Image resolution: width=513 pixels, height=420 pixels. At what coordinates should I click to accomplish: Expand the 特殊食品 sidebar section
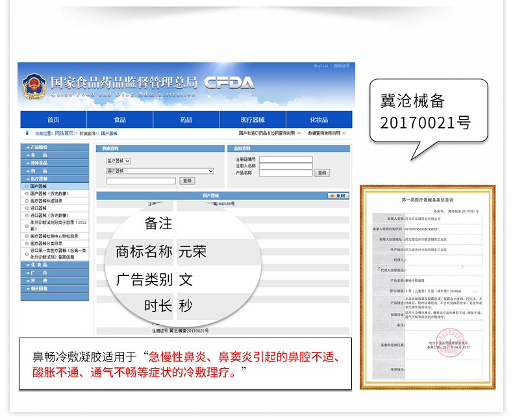point(55,162)
